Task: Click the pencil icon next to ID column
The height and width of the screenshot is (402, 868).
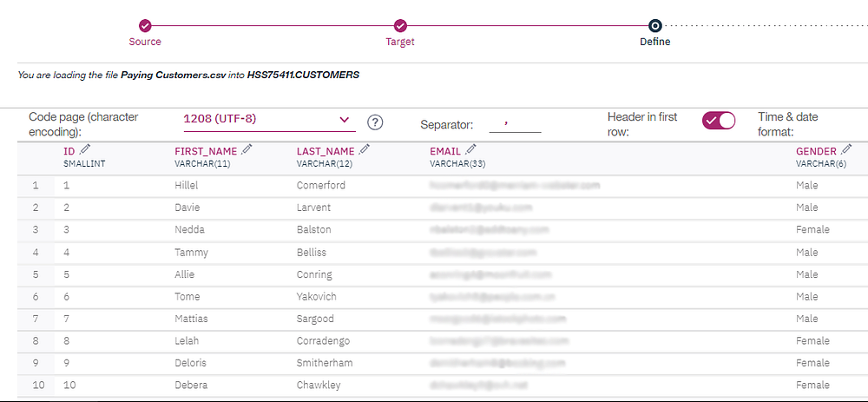Action: 84,150
